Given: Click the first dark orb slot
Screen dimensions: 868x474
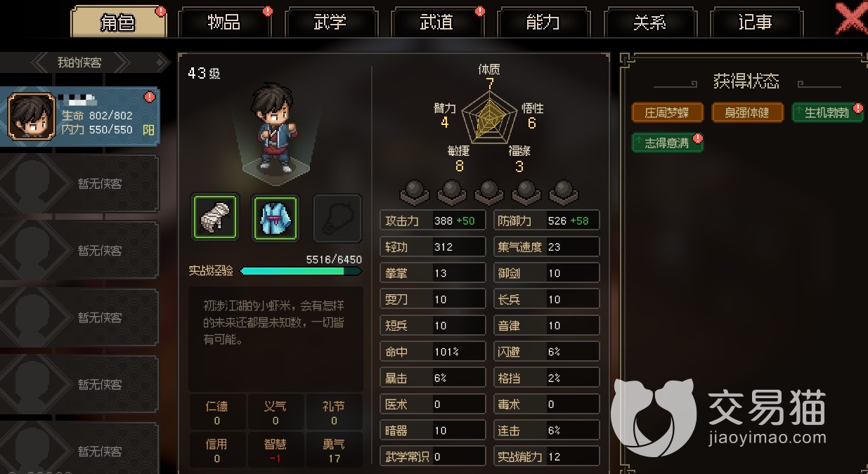Looking at the screenshot, I should [x=414, y=190].
